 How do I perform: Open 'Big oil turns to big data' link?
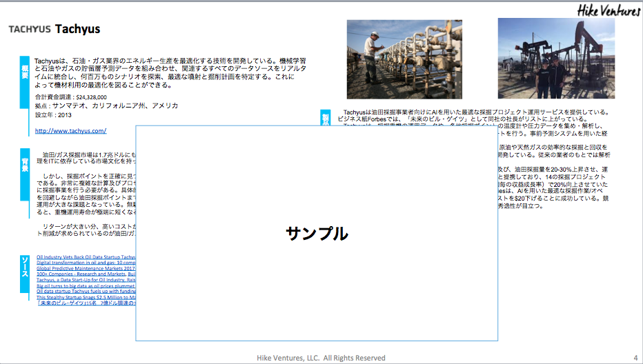[x=86, y=285]
